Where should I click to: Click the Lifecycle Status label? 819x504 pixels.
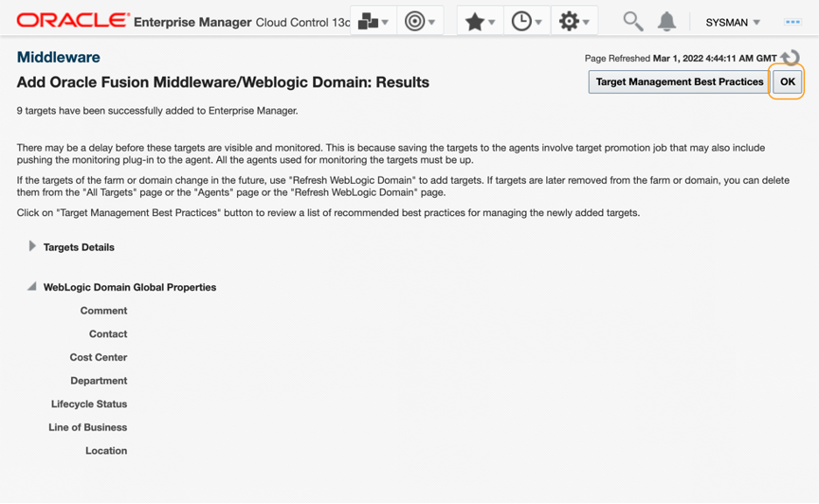click(88, 403)
